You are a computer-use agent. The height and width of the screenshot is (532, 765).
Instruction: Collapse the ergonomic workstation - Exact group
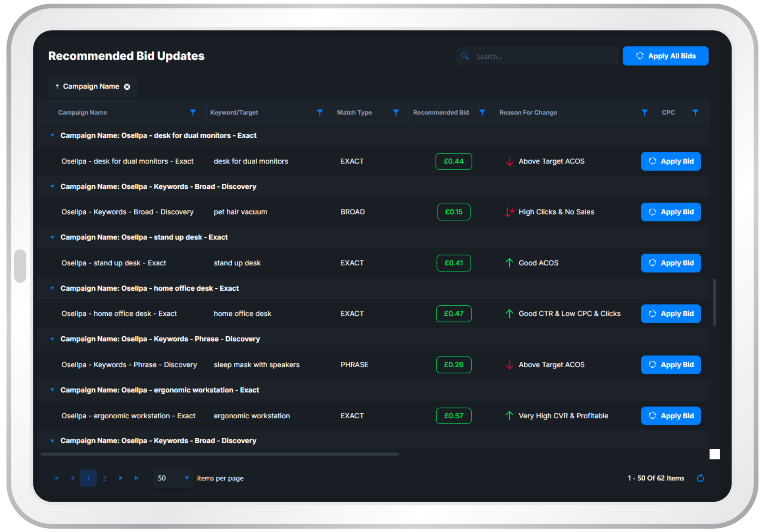tap(52, 390)
